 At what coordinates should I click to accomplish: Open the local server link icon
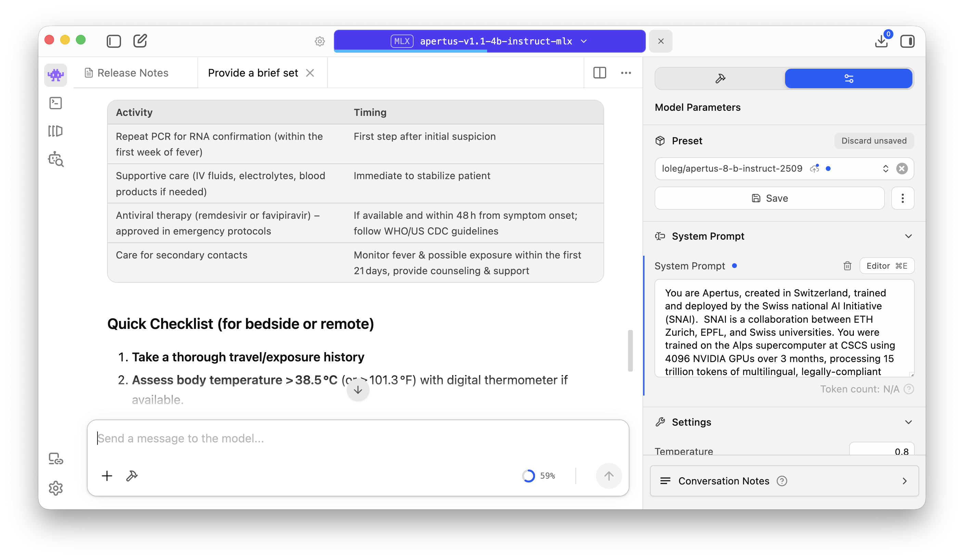pyautogui.click(x=56, y=459)
